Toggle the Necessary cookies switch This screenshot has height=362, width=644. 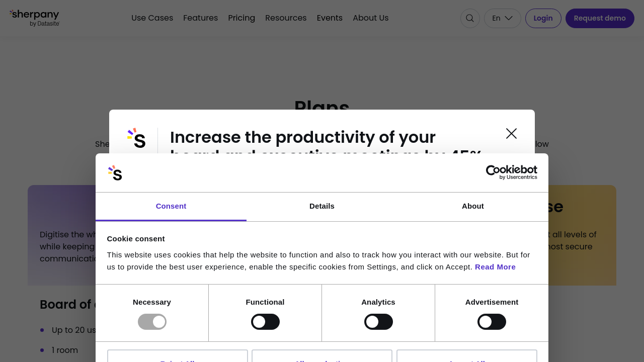tap(152, 322)
